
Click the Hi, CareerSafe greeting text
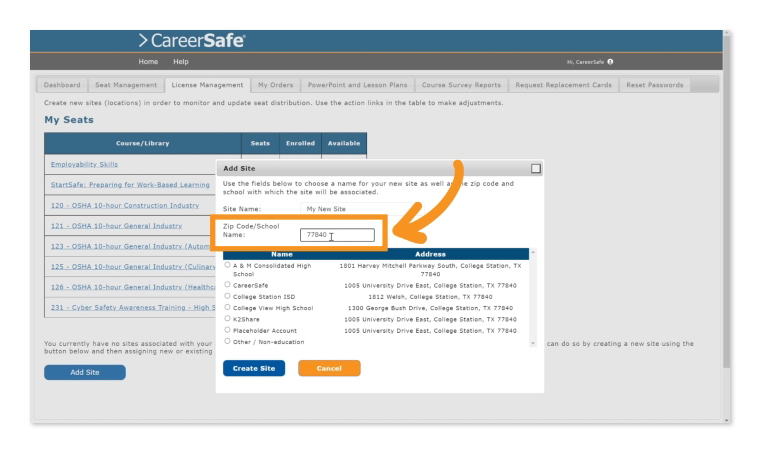click(586, 62)
